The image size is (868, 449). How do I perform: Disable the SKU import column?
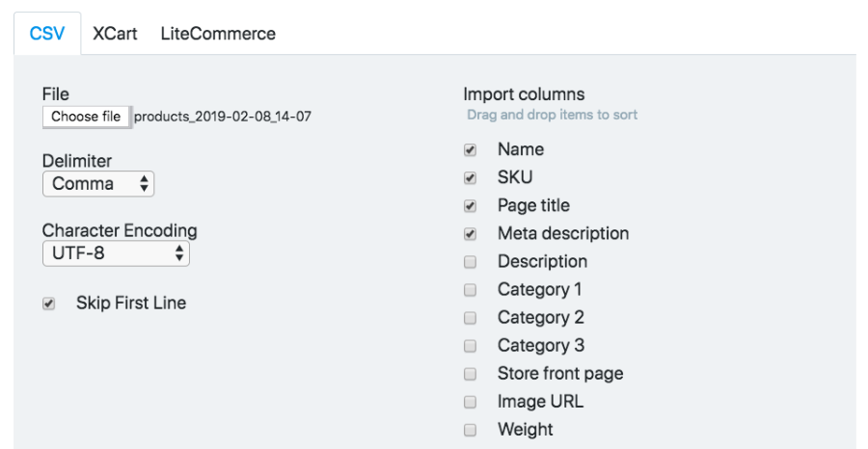pyautogui.click(x=470, y=178)
